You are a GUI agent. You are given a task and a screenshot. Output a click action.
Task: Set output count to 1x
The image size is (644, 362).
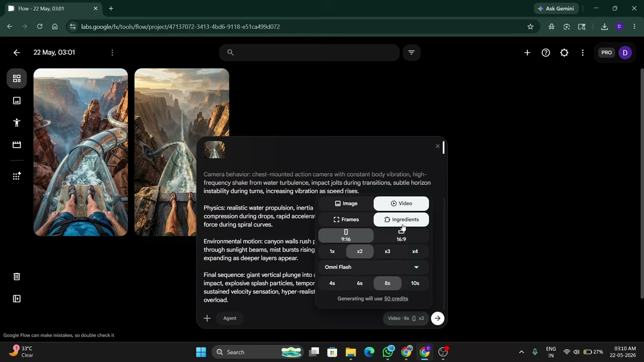tap(332, 251)
